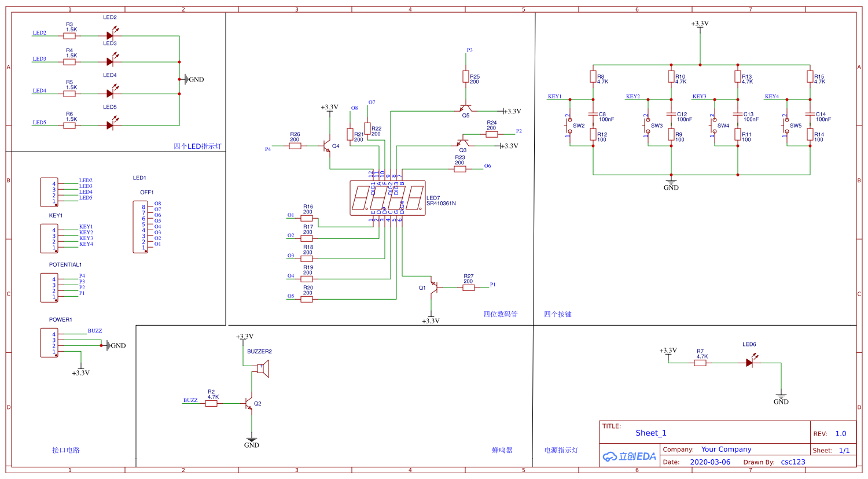868x479 pixels.
Task: Click the O8 net label above R21
Action: pos(354,108)
